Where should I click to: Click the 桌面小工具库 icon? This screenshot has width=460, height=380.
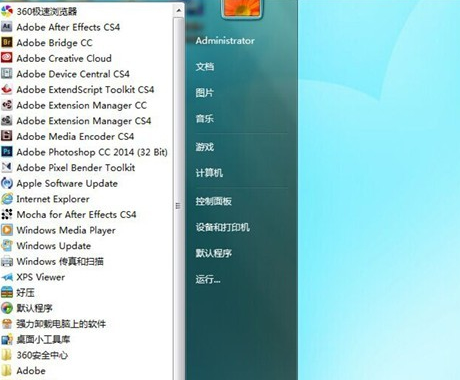[x=7, y=339]
